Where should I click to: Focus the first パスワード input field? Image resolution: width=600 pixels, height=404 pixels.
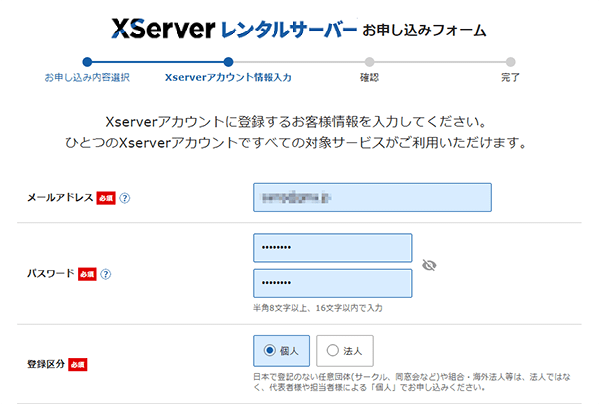pos(332,248)
